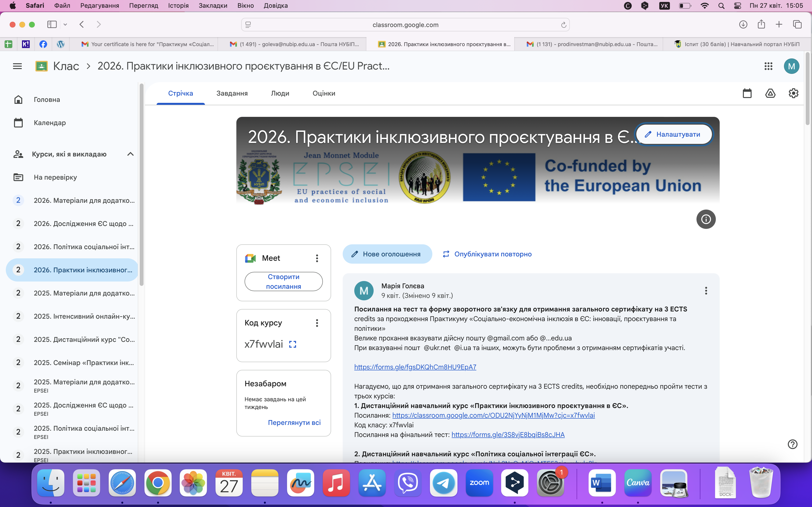Open the Google apps grid

pyautogui.click(x=768, y=66)
